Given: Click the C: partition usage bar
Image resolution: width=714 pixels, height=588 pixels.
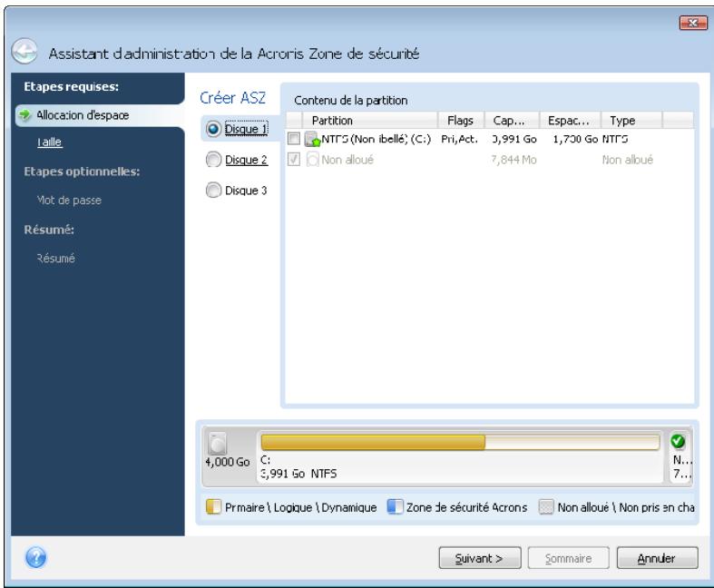Looking at the screenshot, I should pos(460,442).
